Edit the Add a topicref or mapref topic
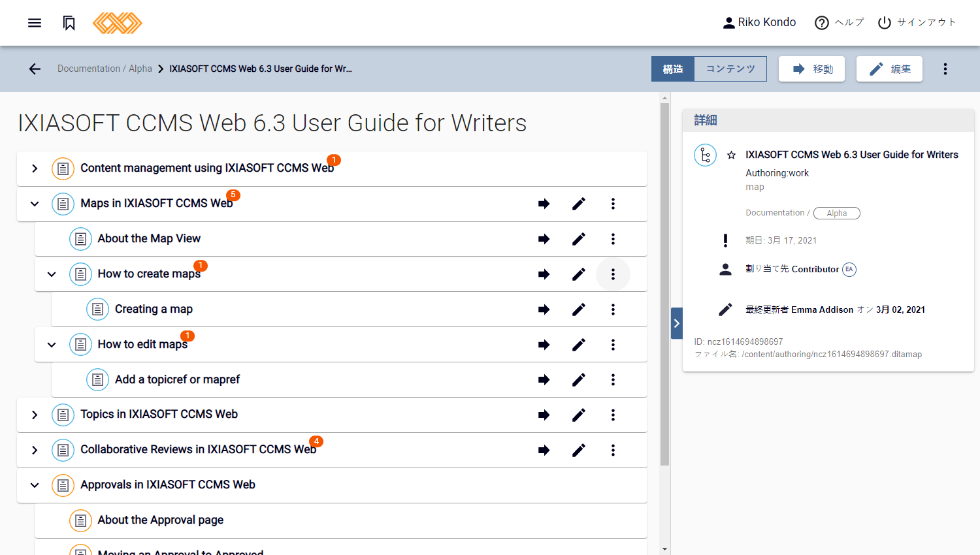Image resolution: width=980 pixels, height=555 pixels. click(x=579, y=380)
